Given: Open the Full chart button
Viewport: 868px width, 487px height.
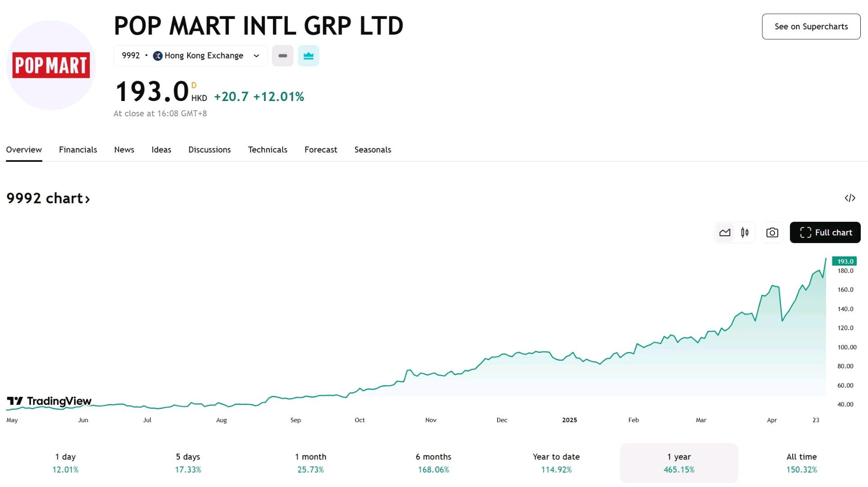Looking at the screenshot, I should pyautogui.click(x=825, y=233).
